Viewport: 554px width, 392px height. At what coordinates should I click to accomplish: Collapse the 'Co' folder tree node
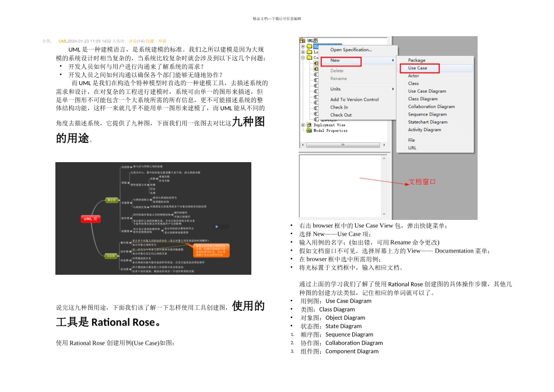pos(303,57)
